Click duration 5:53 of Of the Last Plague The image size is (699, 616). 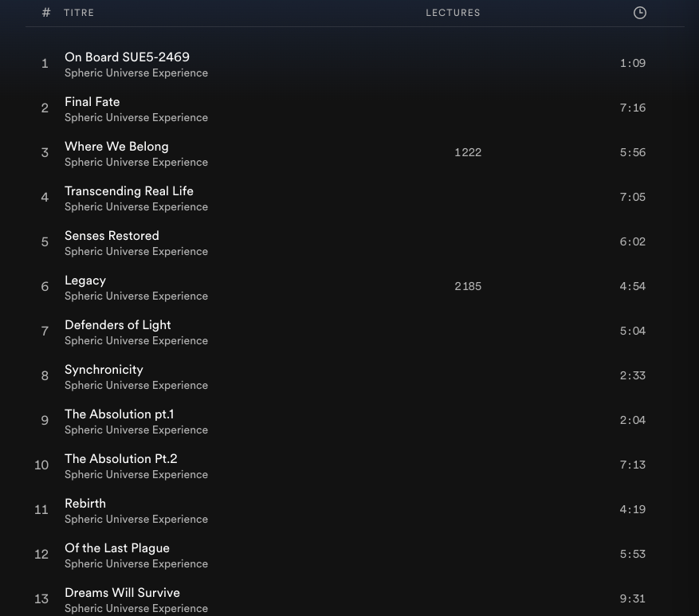633,554
